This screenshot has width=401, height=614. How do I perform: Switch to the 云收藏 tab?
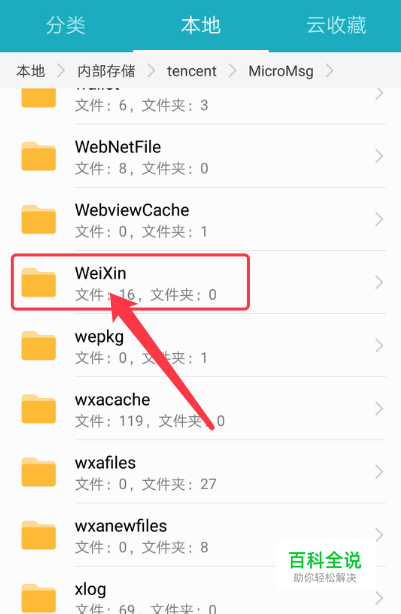point(336,25)
